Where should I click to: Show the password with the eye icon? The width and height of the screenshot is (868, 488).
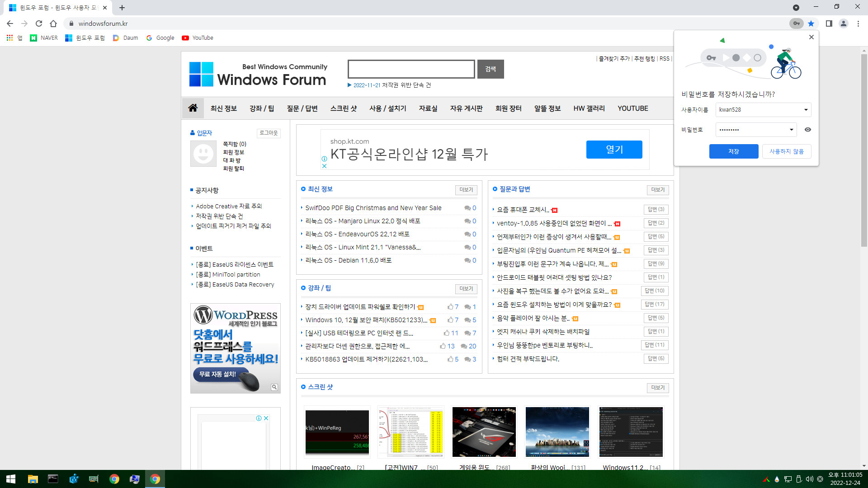(x=808, y=130)
